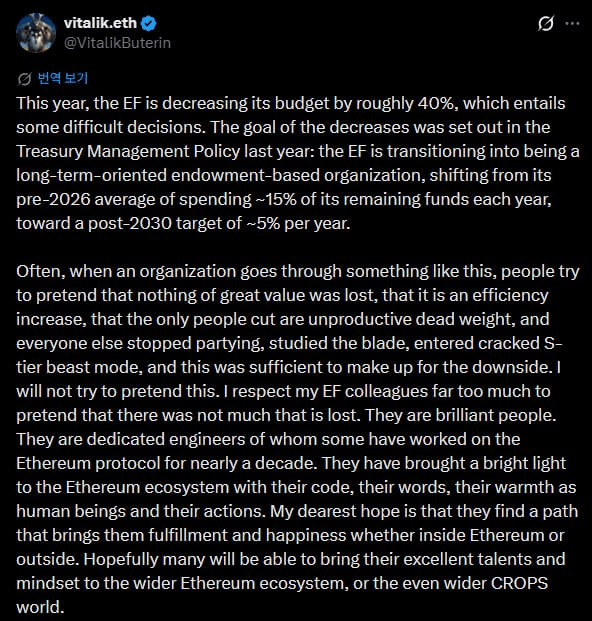Screen dimensions: 592x621
Task: Click the @VitalikButerin handle
Action: [x=117, y=42]
